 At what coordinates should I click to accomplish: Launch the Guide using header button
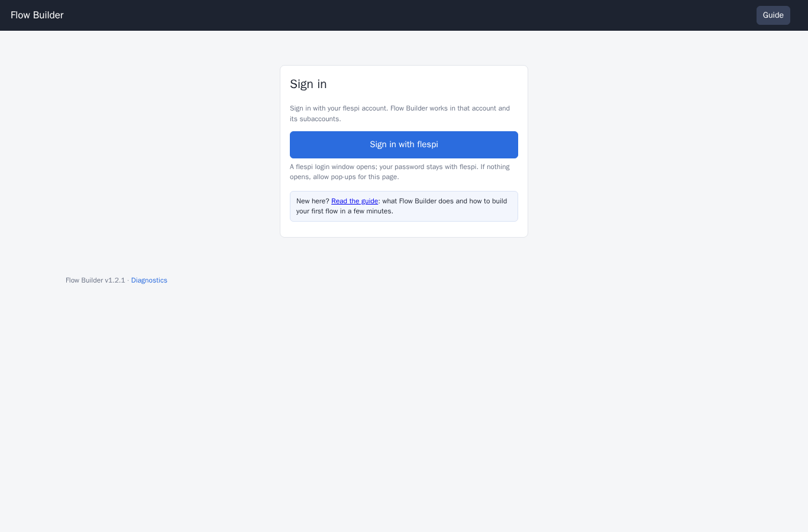[773, 15]
